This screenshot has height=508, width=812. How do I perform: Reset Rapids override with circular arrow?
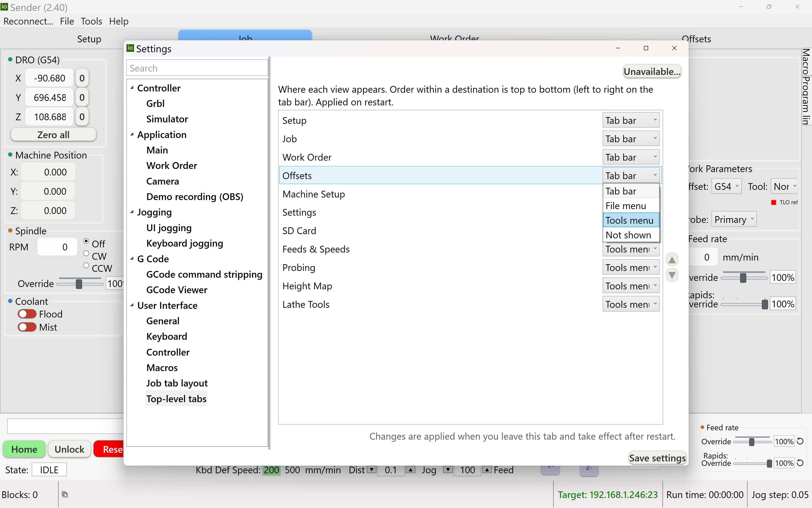[800, 463]
